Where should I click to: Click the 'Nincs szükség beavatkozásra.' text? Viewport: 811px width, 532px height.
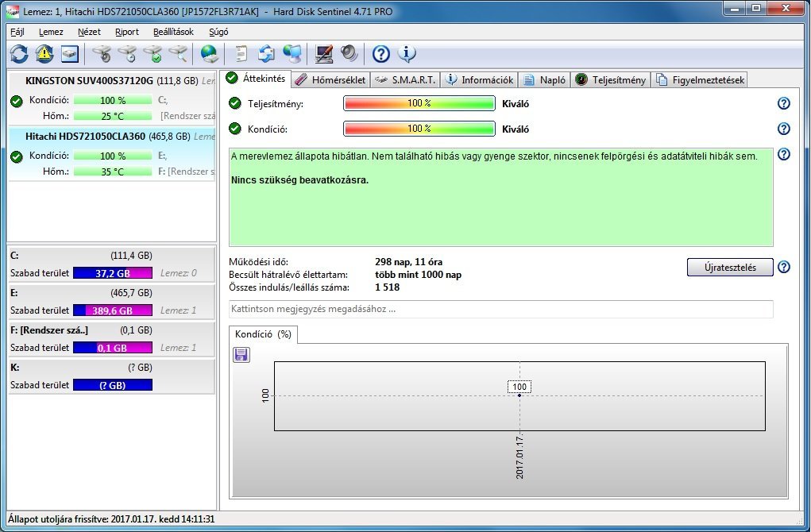[300, 180]
